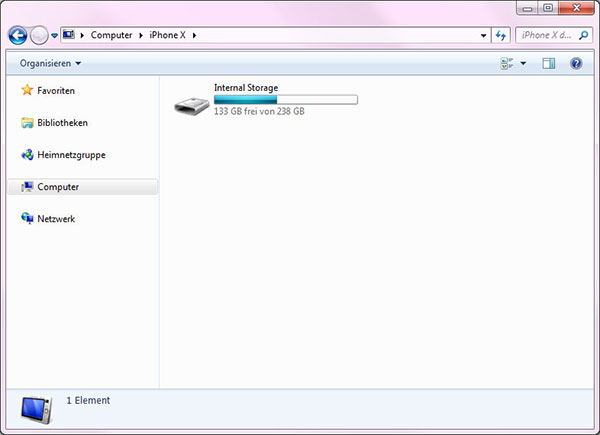Open help with the question mark icon
Image resolution: width=600 pixels, height=435 pixels.
[576, 63]
